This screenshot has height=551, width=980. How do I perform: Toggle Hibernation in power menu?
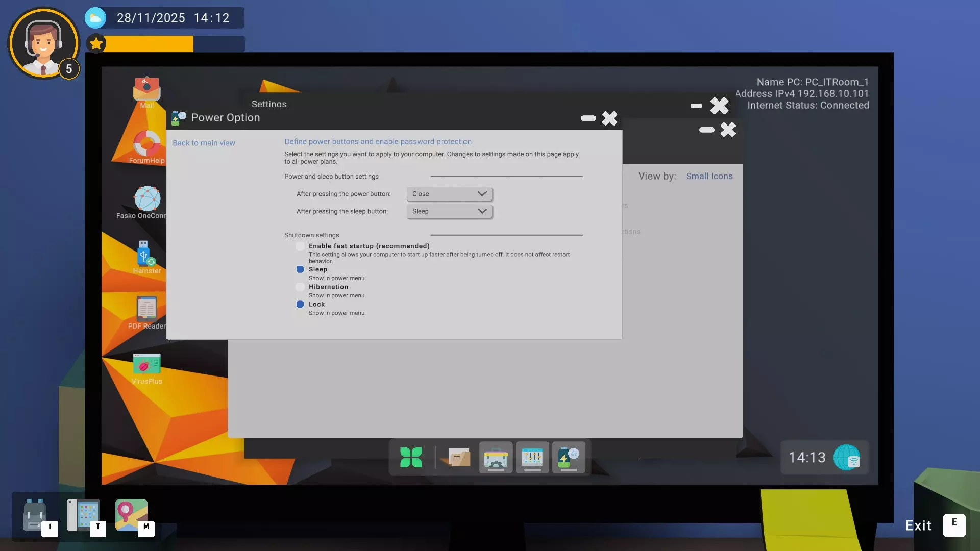point(300,287)
